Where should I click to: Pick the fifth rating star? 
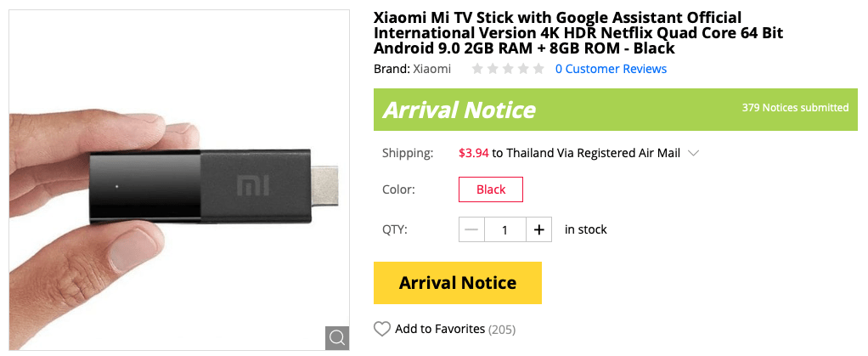538,69
